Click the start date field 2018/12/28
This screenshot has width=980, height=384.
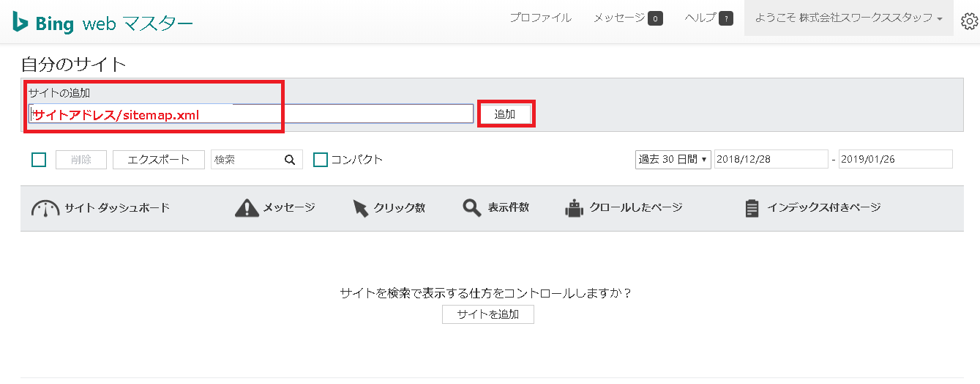click(x=771, y=159)
